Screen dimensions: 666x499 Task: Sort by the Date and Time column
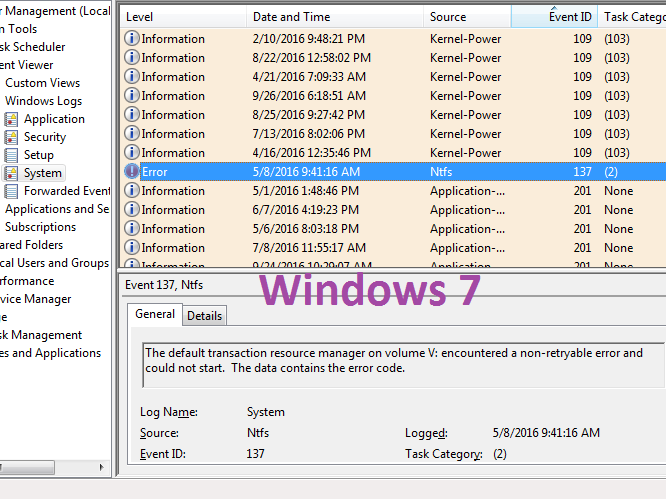click(335, 17)
